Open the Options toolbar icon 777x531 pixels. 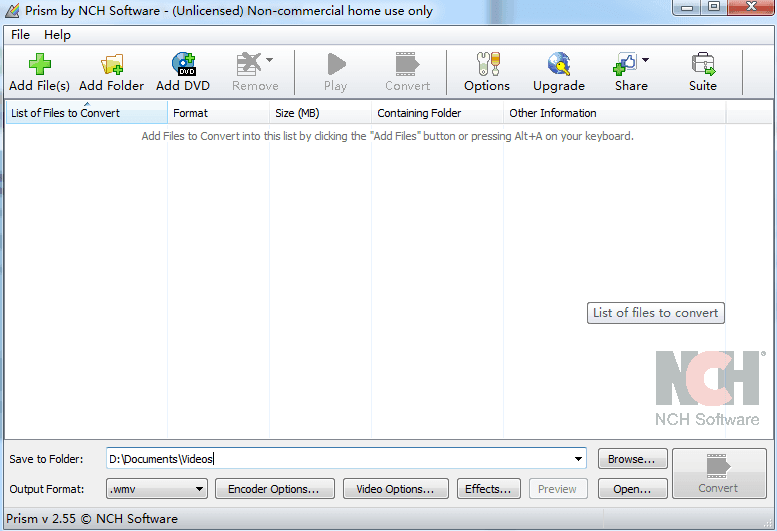point(488,64)
